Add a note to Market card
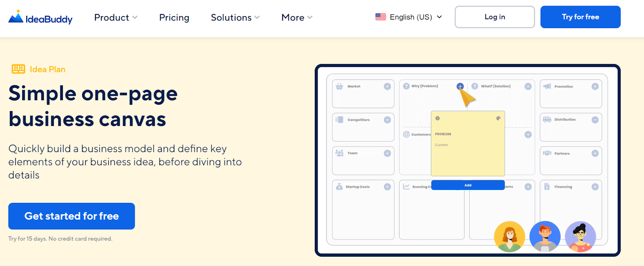 [387, 87]
